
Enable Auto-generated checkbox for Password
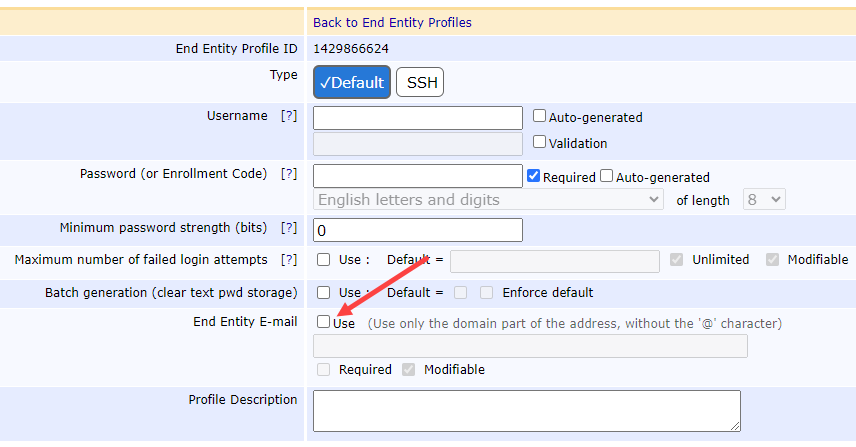[606, 177]
